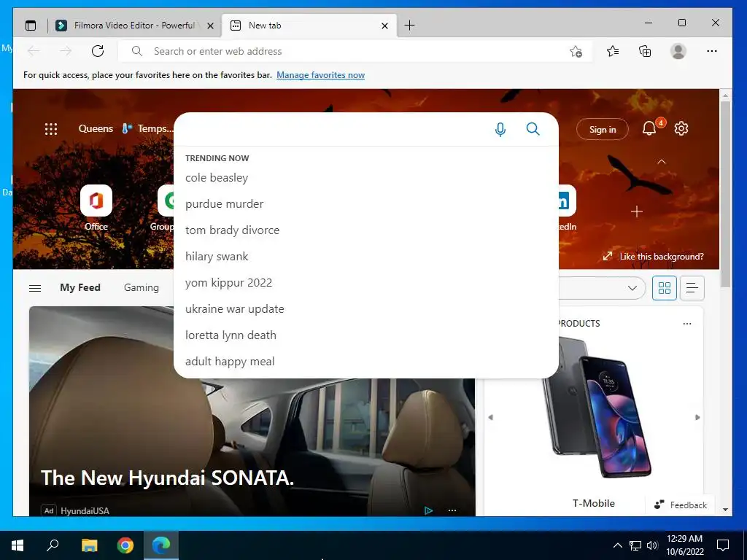
Task: Switch to Filmora Video Editor tab
Action: click(134, 26)
